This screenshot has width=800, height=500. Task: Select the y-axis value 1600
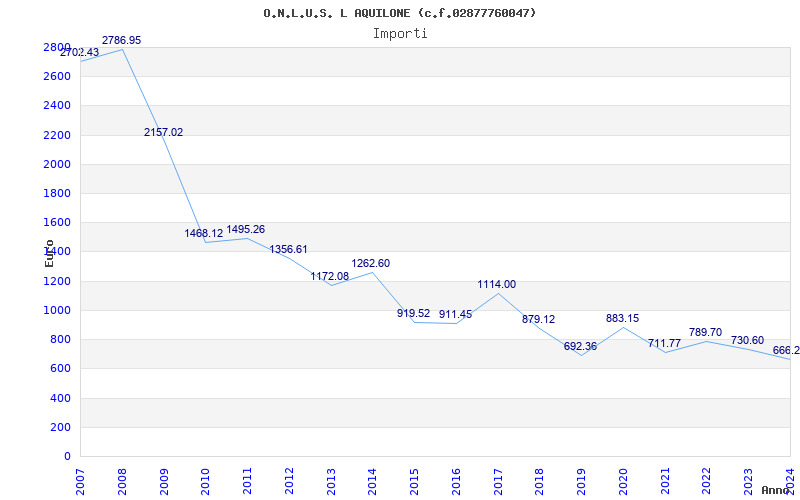57,222
